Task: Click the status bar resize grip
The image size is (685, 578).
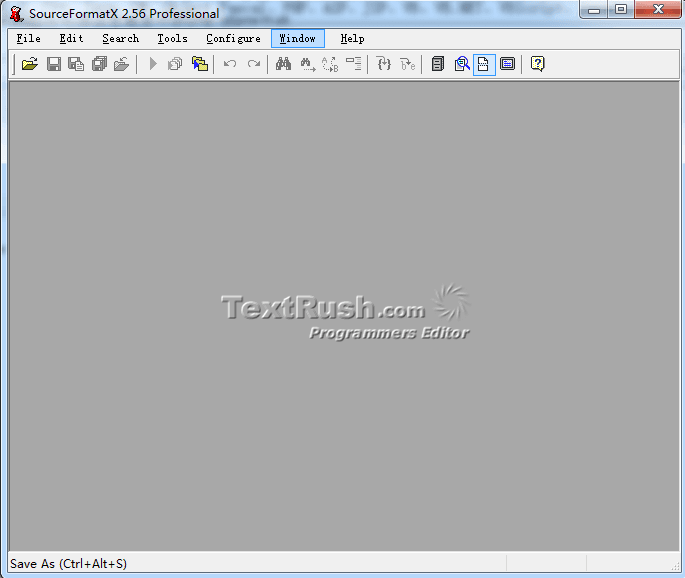Action: pos(675,566)
